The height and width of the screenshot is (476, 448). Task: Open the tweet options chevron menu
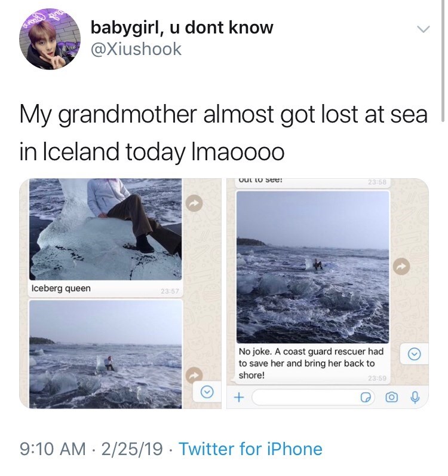pyautogui.click(x=423, y=29)
